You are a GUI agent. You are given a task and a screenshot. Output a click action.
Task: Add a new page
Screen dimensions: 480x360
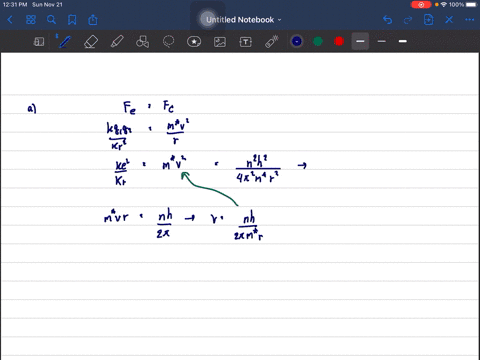coord(428,20)
